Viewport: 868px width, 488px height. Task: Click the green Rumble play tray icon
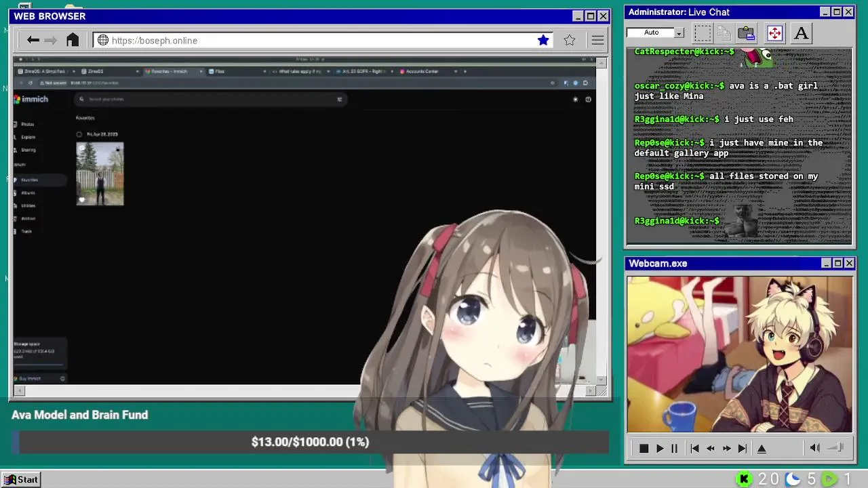(829, 479)
